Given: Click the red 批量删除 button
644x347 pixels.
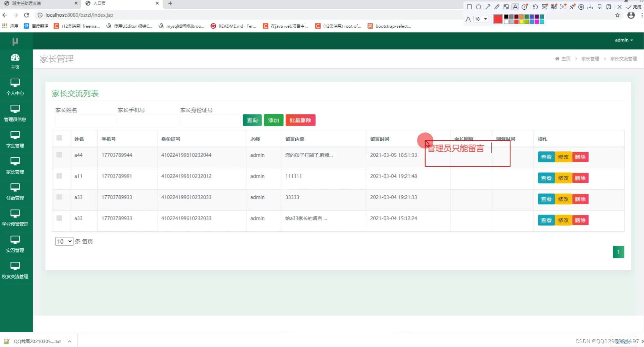Looking at the screenshot, I should click(x=300, y=120).
